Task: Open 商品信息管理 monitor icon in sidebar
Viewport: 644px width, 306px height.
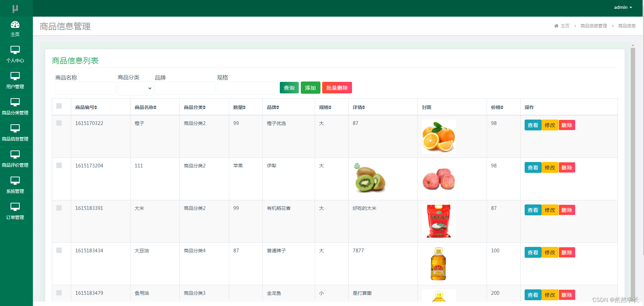Action: (15, 128)
